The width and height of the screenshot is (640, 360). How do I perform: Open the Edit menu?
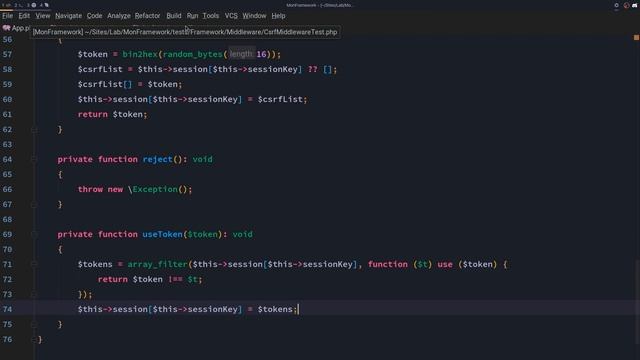pos(24,16)
